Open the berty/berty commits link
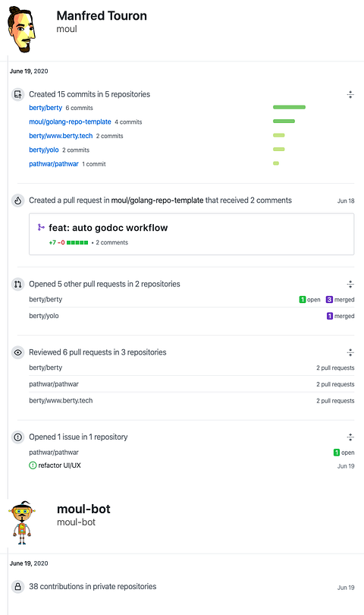 point(45,108)
